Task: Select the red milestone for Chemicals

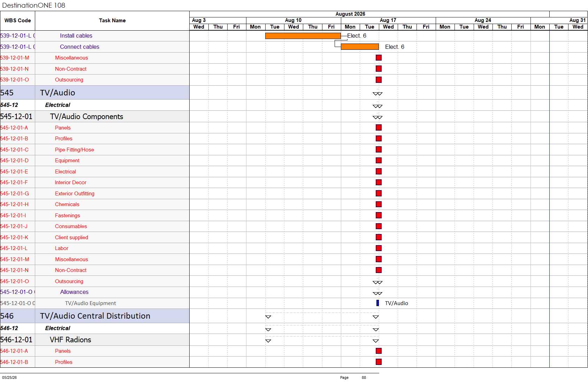Action: (379, 204)
